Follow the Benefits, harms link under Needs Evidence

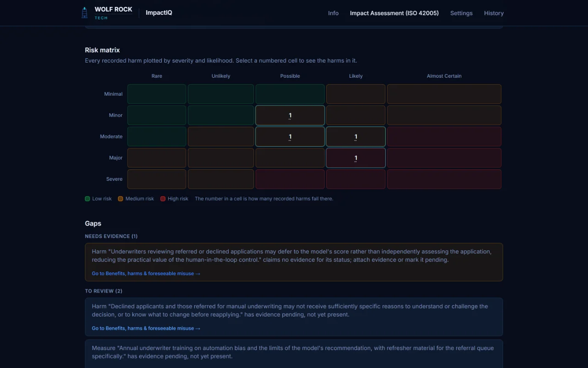pyautogui.click(x=146, y=273)
